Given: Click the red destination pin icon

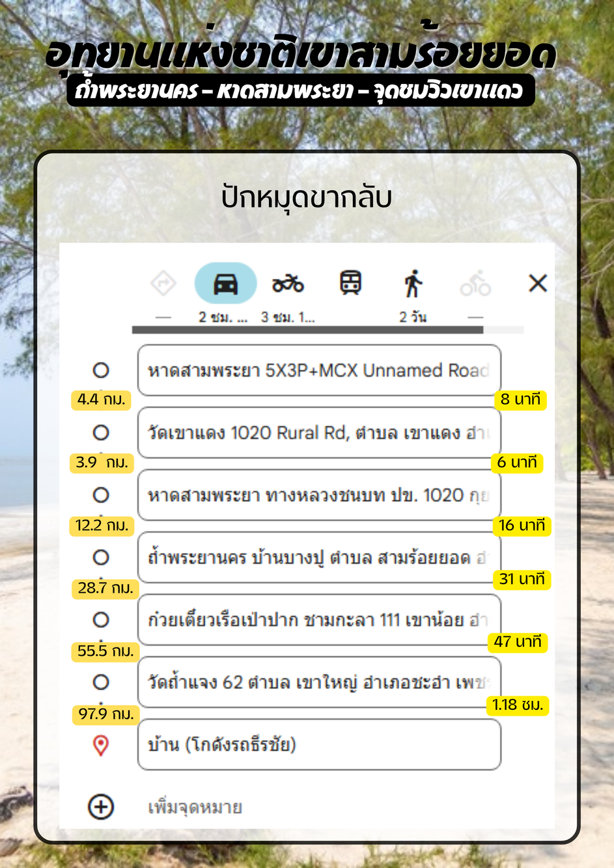Looking at the screenshot, I should 101,745.
